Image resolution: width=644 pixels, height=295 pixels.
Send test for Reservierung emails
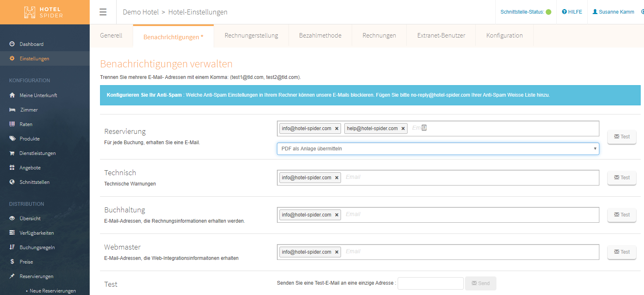pos(622,137)
